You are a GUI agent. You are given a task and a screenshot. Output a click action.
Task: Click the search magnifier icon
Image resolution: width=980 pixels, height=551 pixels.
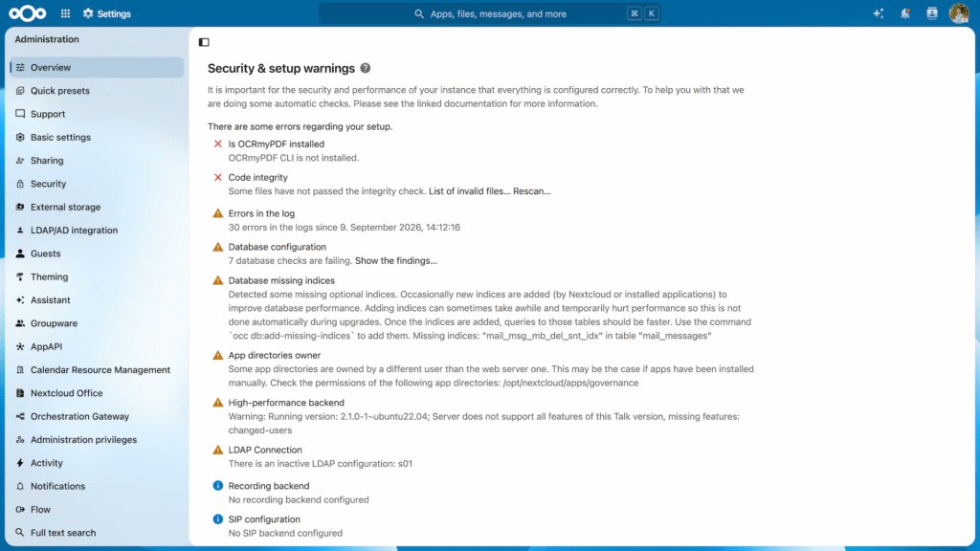[419, 13]
